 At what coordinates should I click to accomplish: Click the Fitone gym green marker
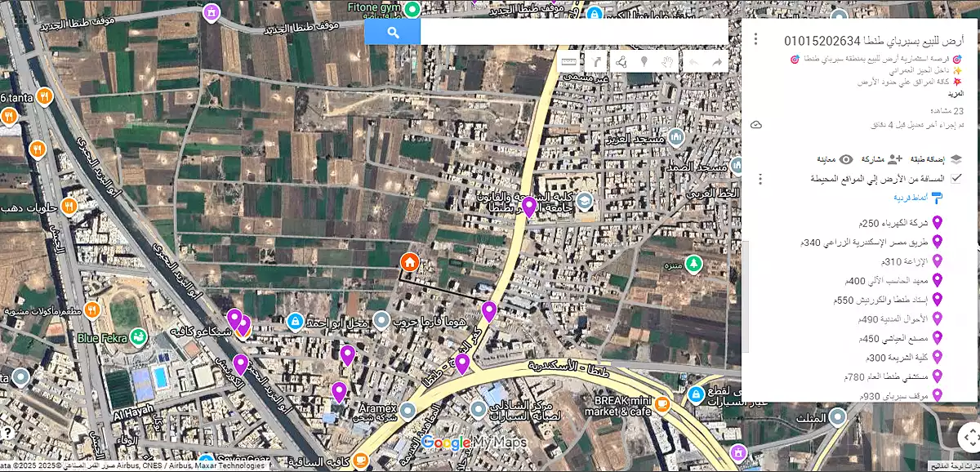pos(412,9)
